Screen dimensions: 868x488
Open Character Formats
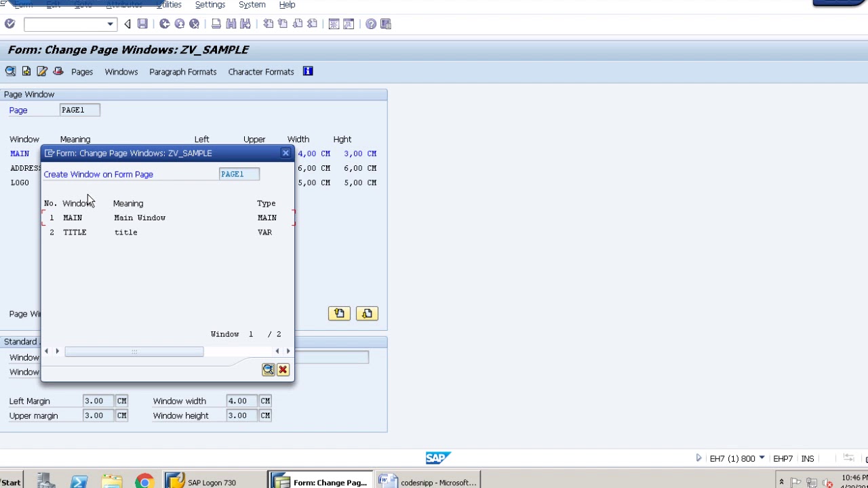(261, 72)
